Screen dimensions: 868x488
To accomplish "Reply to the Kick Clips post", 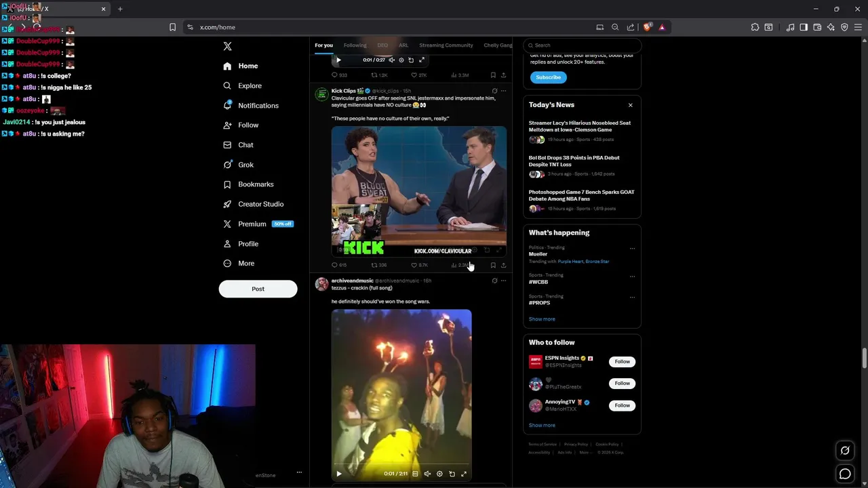I will [x=339, y=265].
